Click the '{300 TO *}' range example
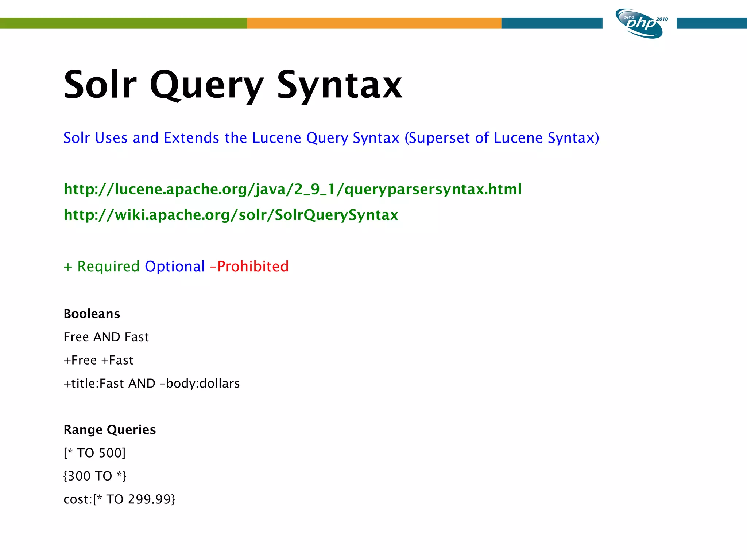Image resolution: width=747 pixels, height=560 pixels. tap(94, 476)
